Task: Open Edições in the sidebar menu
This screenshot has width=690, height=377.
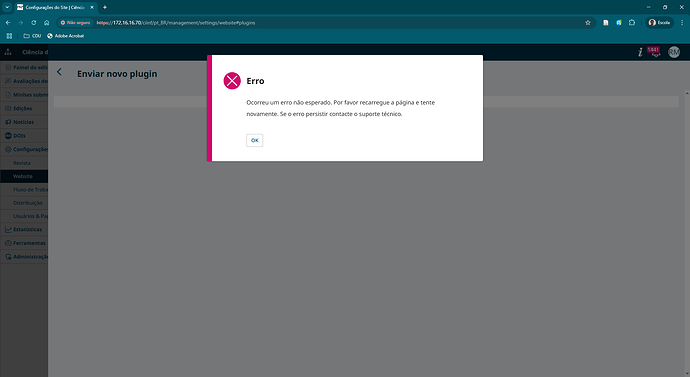Action: click(24, 108)
